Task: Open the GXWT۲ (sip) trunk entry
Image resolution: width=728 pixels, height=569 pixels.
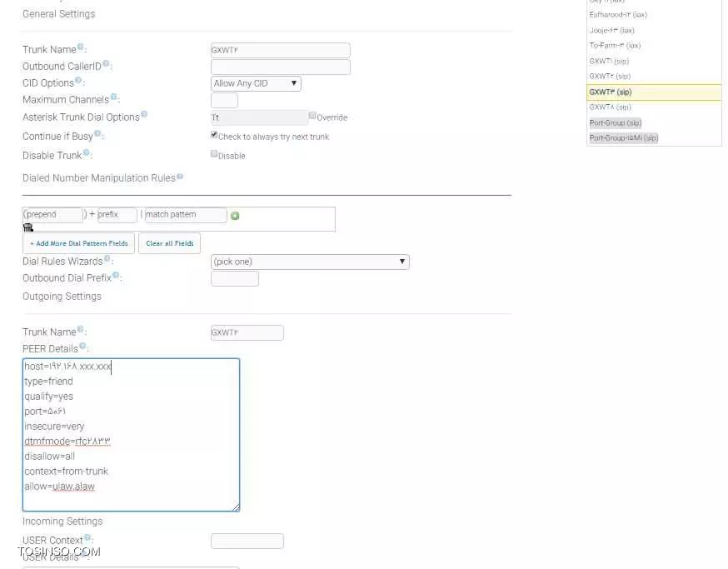Action: pyautogui.click(x=610, y=76)
